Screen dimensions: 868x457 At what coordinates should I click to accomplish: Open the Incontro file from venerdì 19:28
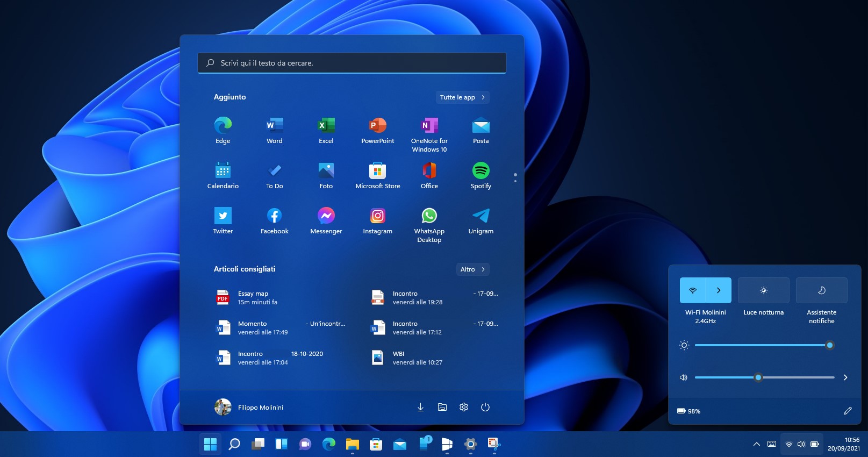tap(435, 298)
